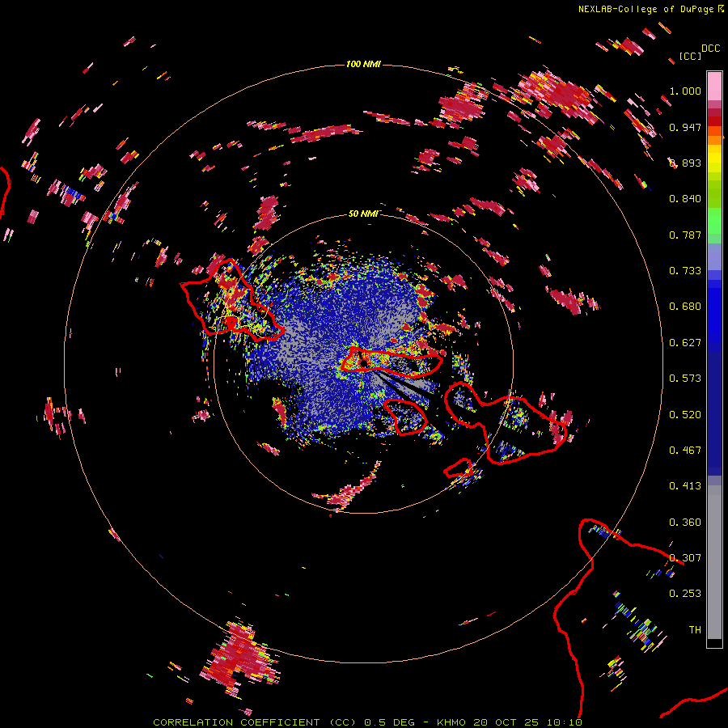Click the 0.573 color scale value

point(685,379)
